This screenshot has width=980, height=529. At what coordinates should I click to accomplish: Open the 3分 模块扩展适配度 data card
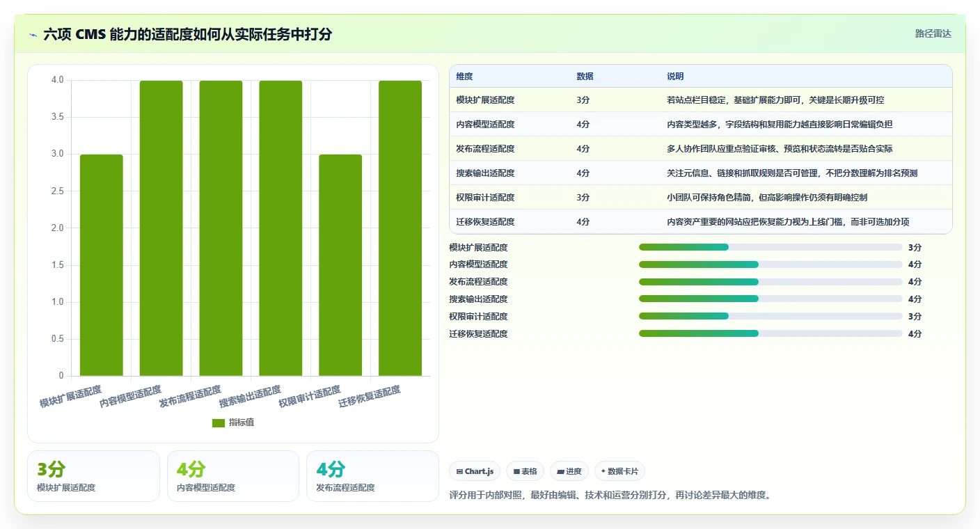[x=93, y=476]
